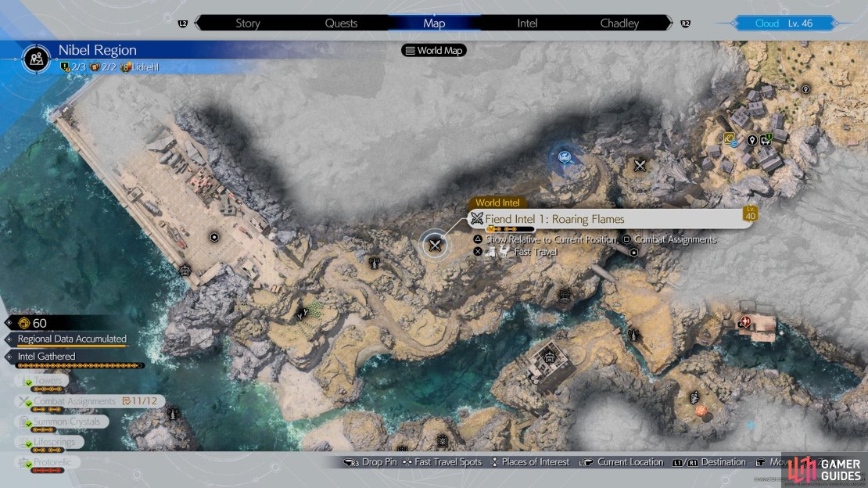Select the red cross marker on the pier
Screen dimensions: 868x488
click(746, 321)
